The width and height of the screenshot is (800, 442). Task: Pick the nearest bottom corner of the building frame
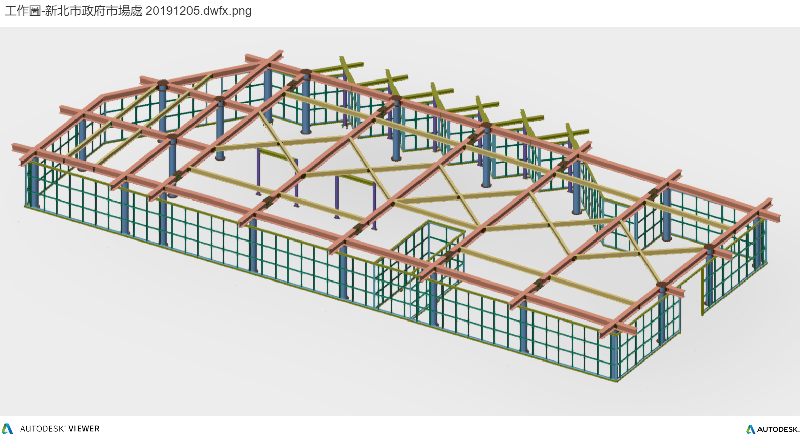point(613,380)
